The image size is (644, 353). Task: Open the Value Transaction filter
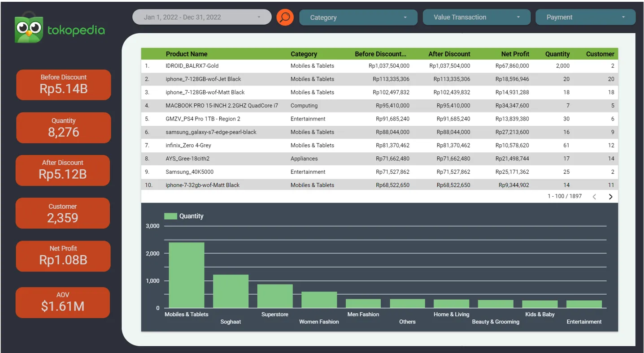[477, 17]
